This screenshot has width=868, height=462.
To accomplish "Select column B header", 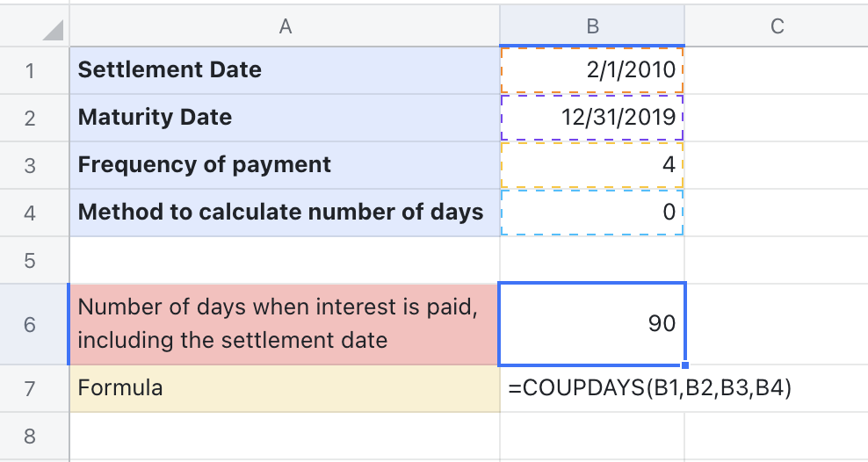I will 592,26.
